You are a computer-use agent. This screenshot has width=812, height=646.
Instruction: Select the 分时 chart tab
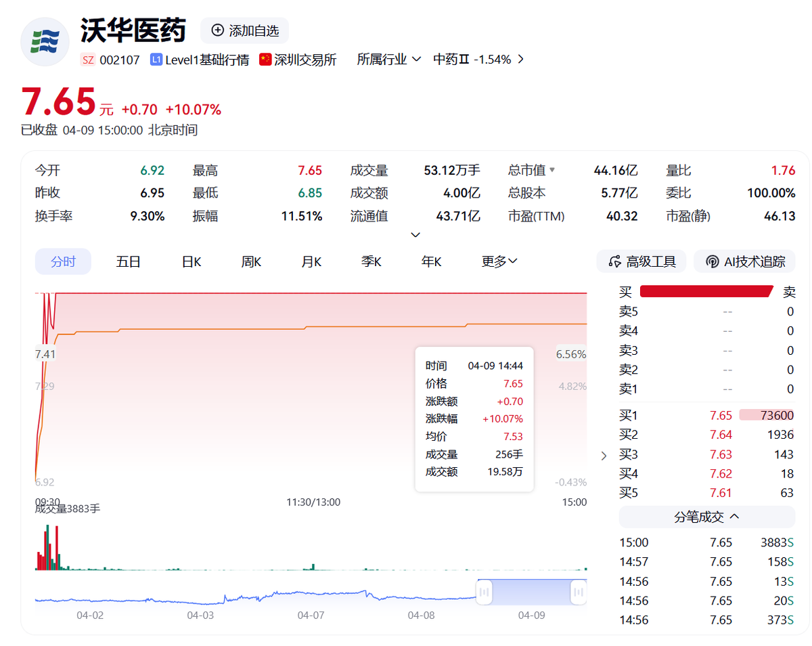63,261
